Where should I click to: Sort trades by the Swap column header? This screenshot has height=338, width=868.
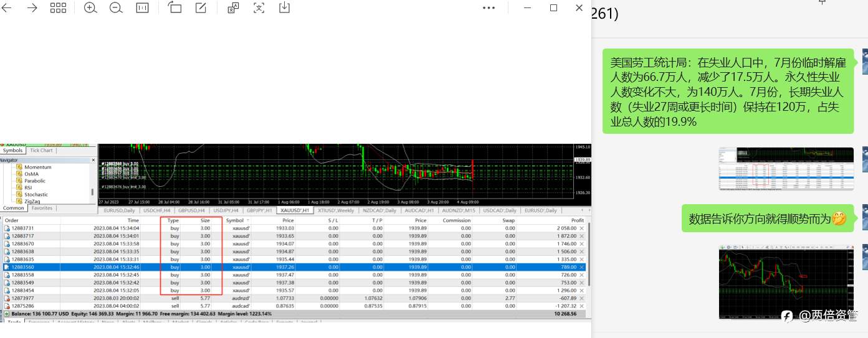(x=508, y=220)
